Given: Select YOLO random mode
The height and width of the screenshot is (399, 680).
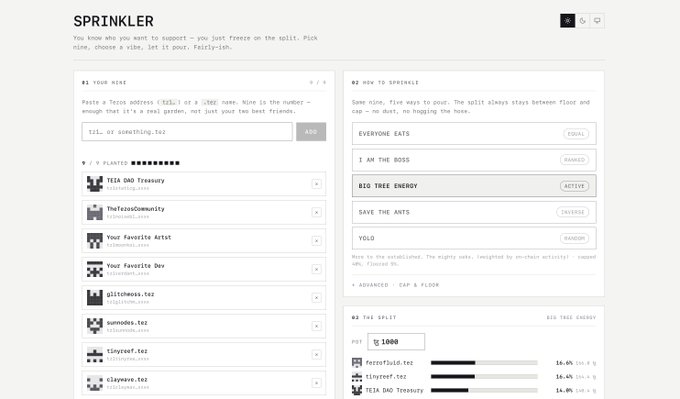Looking at the screenshot, I should (474, 238).
